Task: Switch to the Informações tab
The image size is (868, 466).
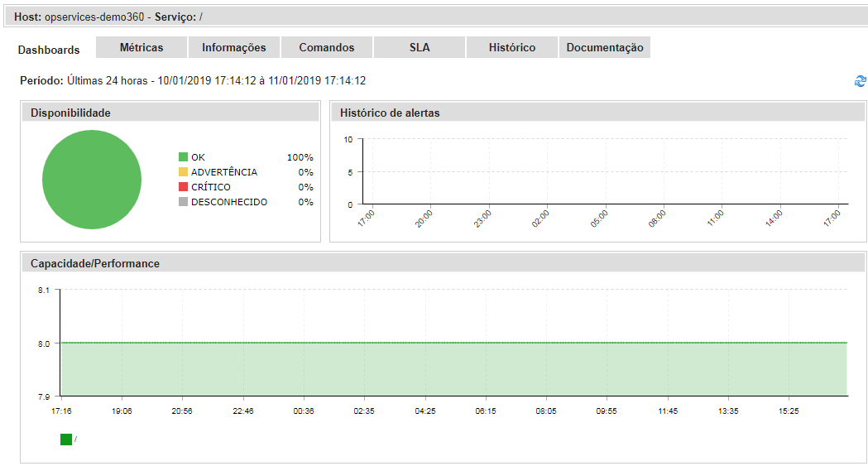Action: [x=234, y=48]
